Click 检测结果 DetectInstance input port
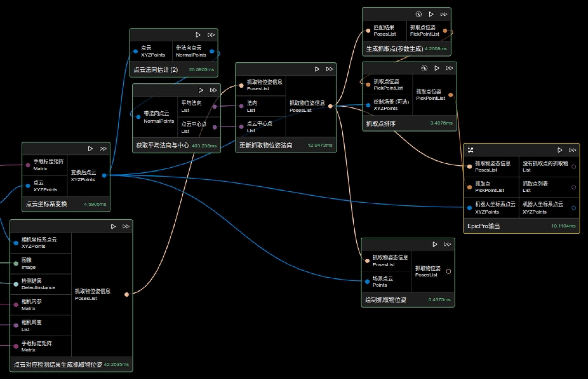The width and height of the screenshot is (588, 379). point(16,284)
